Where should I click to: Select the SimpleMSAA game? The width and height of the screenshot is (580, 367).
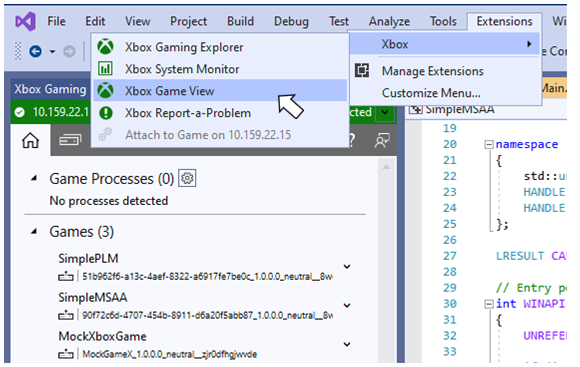click(x=93, y=297)
